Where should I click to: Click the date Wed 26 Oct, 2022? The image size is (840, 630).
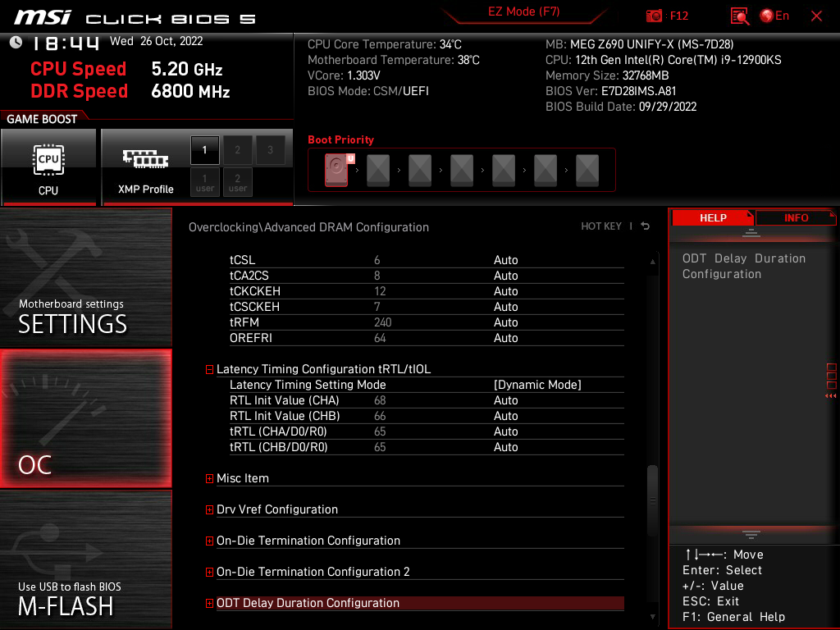(157, 41)
